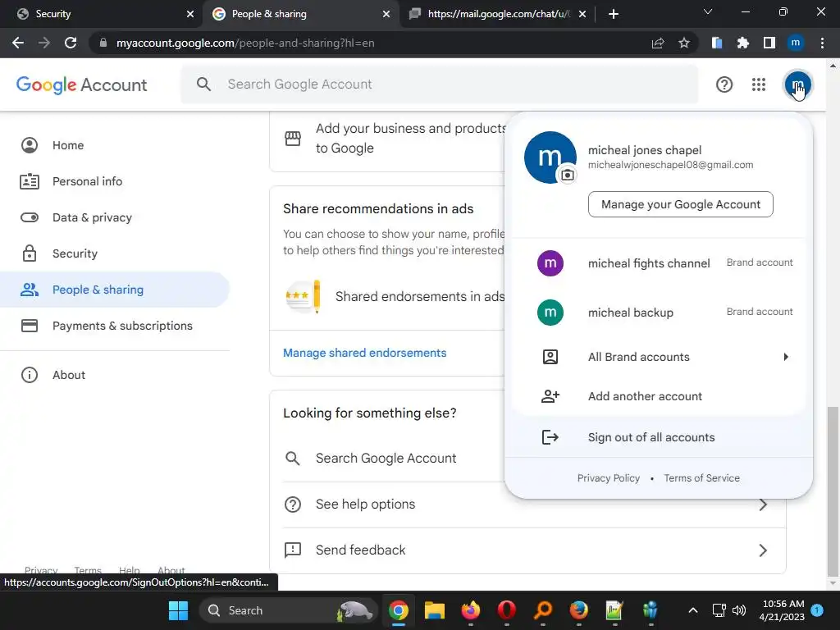
Task: Show hidden system tray icons
Action: click(x=692, y=610)
